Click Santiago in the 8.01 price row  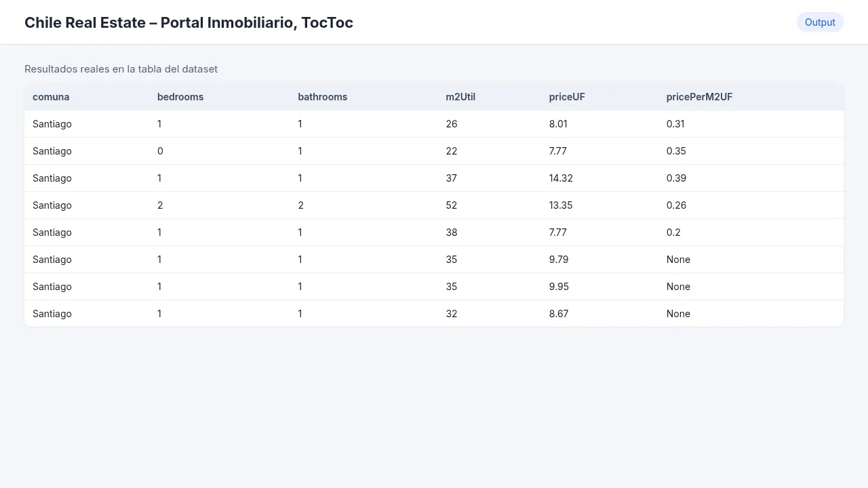(52, 124)
